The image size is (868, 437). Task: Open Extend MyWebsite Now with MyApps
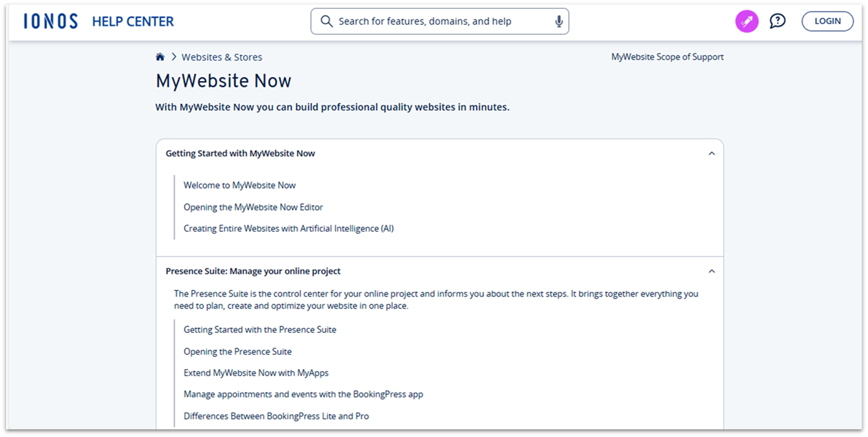point(256,373)
